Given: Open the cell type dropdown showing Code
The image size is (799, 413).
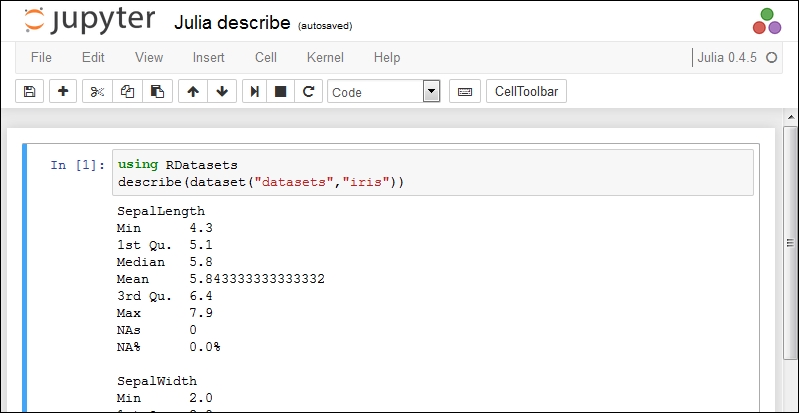Looking at the screenshot, I should [x=384, y=92].
